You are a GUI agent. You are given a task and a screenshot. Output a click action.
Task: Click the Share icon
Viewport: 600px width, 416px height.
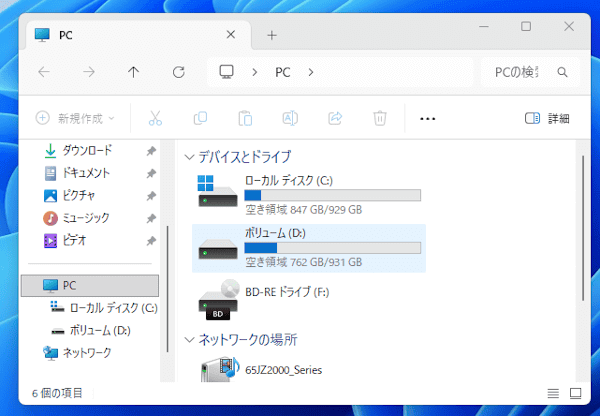335,118
